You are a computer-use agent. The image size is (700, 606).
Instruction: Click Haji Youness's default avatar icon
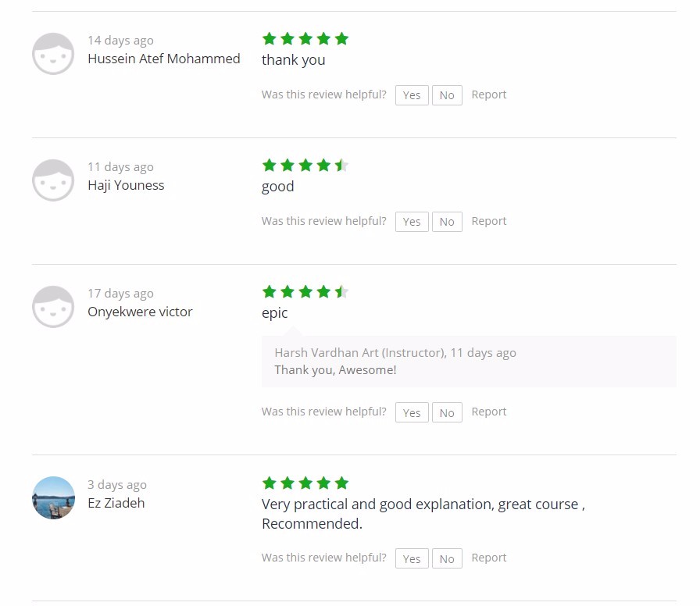point(53,180)
